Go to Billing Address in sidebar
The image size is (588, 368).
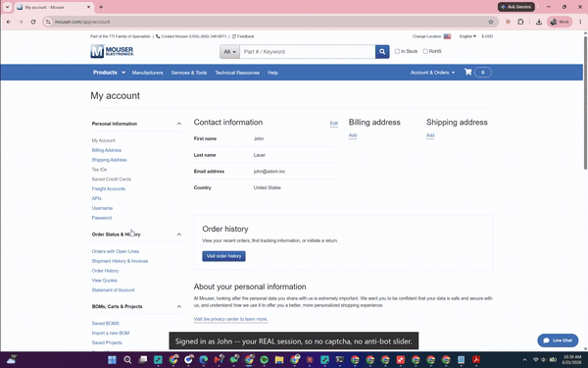(x=107, y=150)
